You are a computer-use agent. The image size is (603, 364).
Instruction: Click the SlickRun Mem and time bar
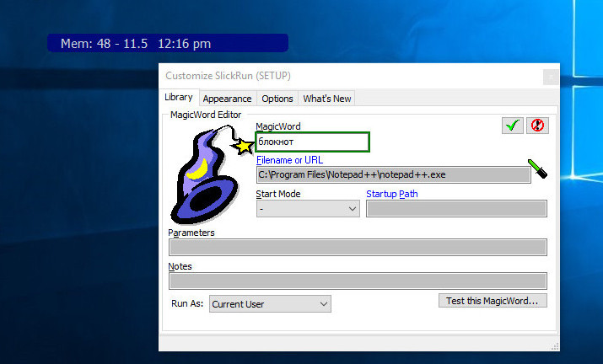[x=168, y=43]
